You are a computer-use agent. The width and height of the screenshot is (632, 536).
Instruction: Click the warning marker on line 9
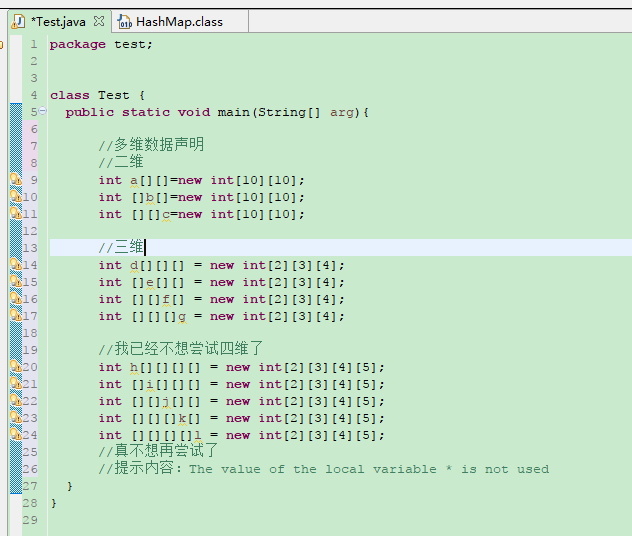point(16,179)
